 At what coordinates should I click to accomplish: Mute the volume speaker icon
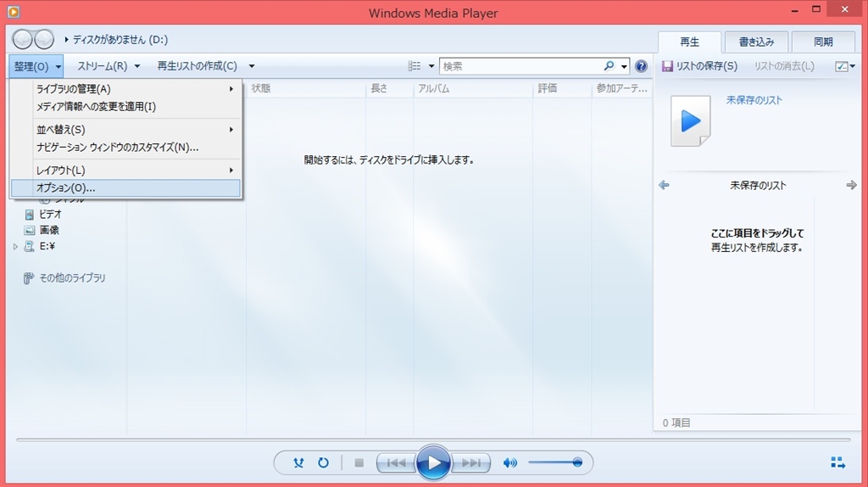(x=509, y=462)
